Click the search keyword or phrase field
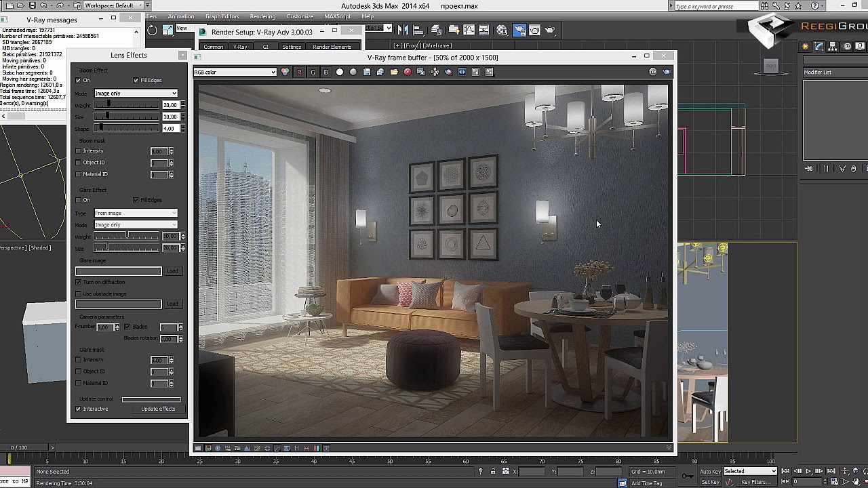The width and height of the screenshot is (868, 488). pyautogui.click(x=715, y=6)
